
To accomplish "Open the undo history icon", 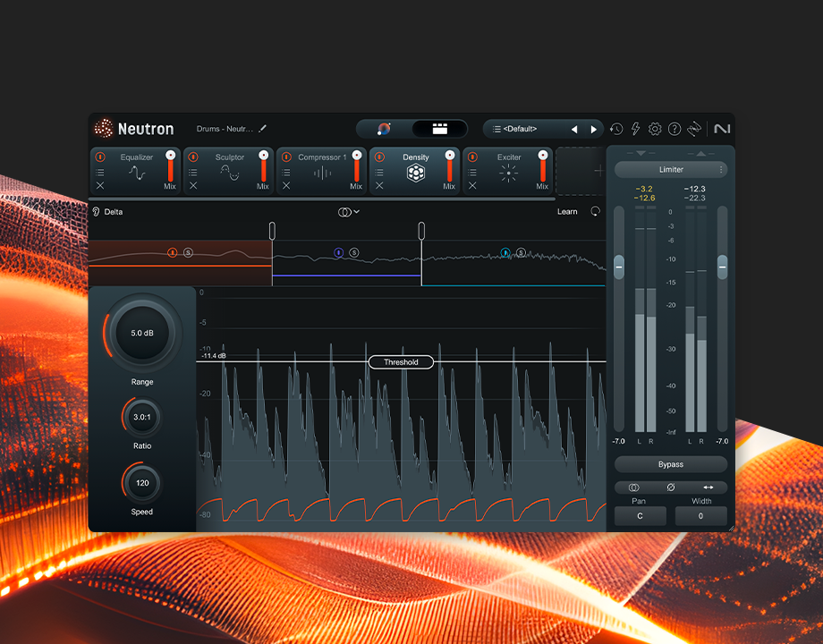I will pyautogui.click(x=616, y=130).
